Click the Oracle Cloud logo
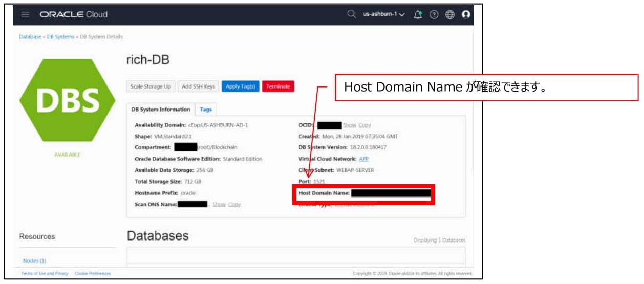 pos(74,14)
